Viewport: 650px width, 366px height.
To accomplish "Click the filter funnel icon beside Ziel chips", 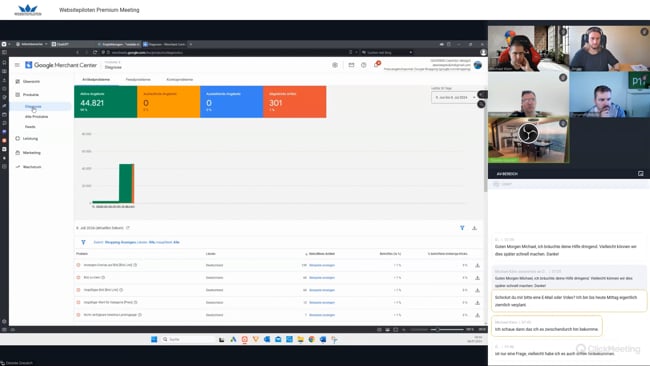I will click(83, 242).
